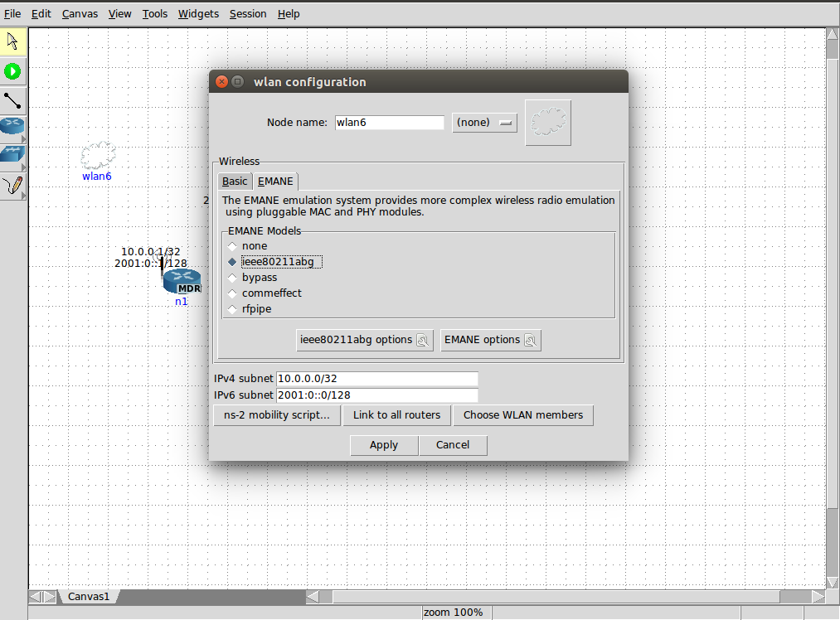
Task: Click the wlan6 cloud node on the canvas
Action: [97, 157]
